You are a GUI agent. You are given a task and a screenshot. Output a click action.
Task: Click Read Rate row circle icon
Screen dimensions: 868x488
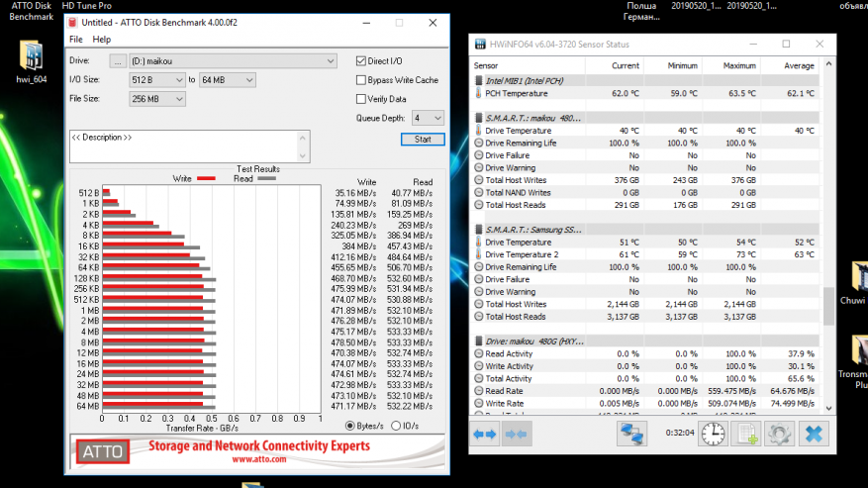click(479, 391)
